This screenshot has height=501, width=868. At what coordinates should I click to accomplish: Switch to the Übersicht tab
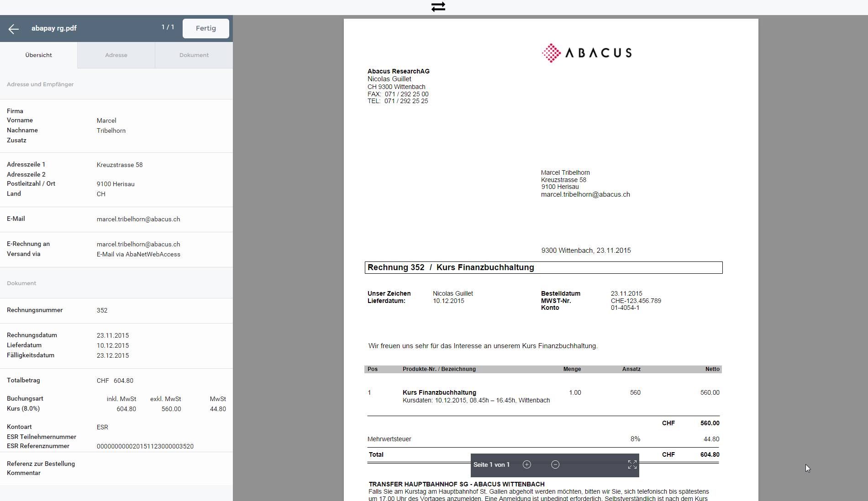coord(39,55)
